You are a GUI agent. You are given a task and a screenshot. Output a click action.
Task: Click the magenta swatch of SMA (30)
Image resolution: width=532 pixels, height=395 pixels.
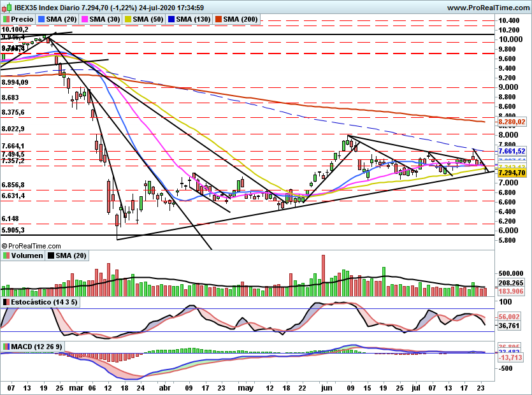click(85, 19)
